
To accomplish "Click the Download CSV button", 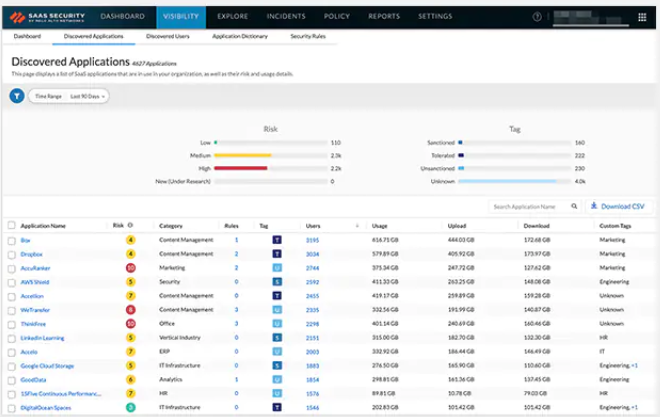I will click(x=618, y=206).
